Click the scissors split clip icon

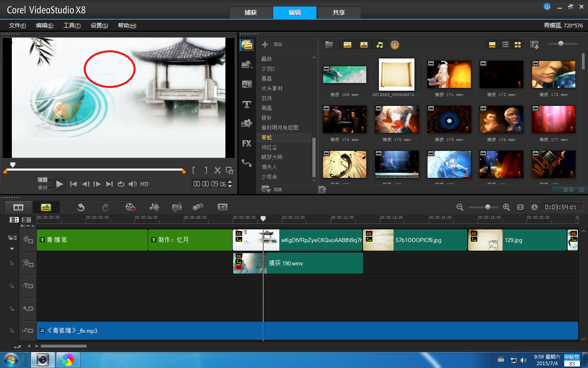pos(218,171)
